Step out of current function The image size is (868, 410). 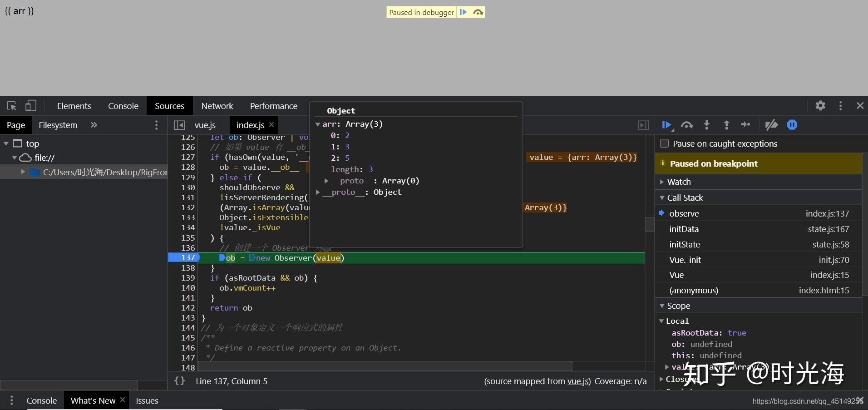(726, 125)
